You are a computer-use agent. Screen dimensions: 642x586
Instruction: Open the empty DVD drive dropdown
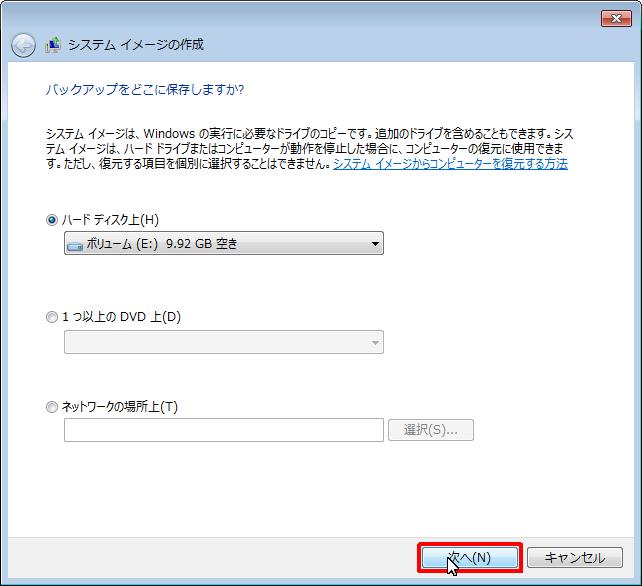[222, 342]
